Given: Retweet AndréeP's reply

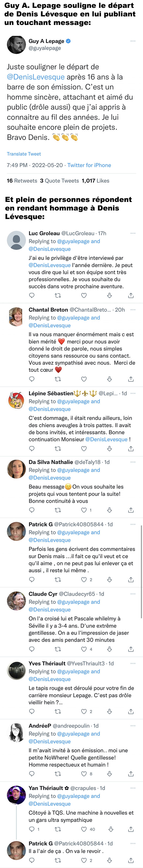Looking at the screenshot, I should [x=58, y=774].
